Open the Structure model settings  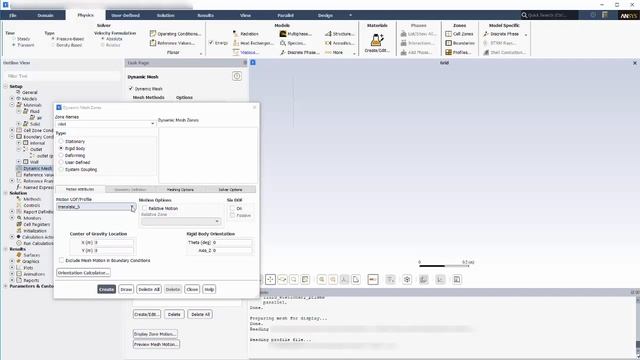(339, 34)
